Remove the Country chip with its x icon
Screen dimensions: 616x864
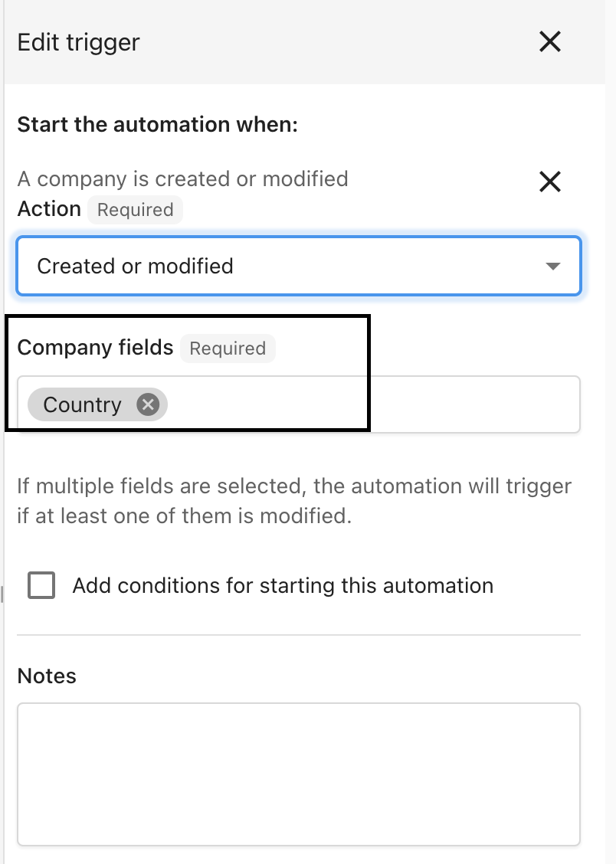(148, 404)
